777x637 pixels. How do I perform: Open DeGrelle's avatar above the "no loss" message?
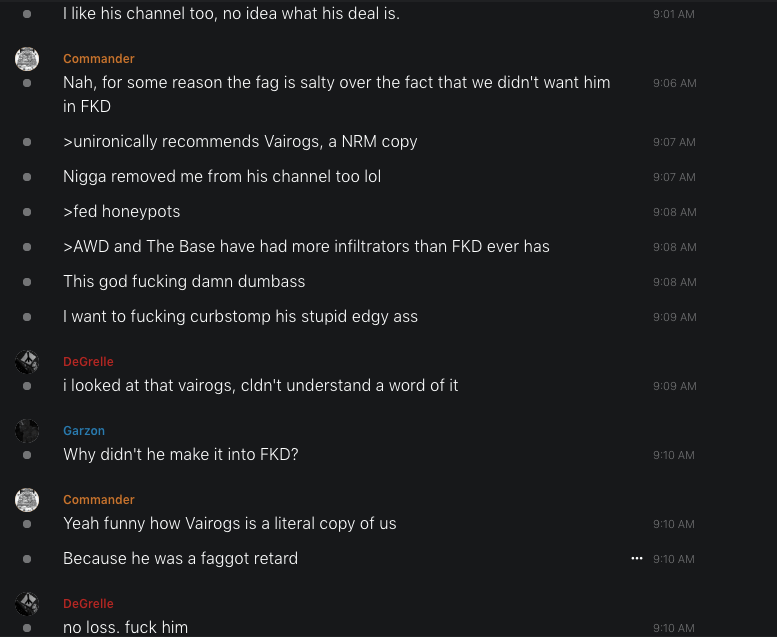(x=27, y=604)
